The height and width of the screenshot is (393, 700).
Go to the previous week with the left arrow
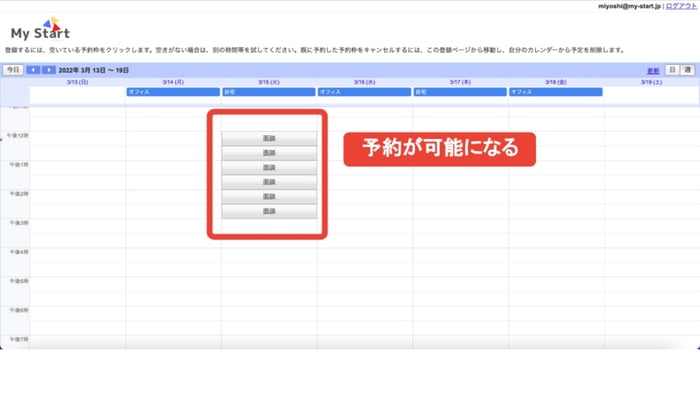33,70
